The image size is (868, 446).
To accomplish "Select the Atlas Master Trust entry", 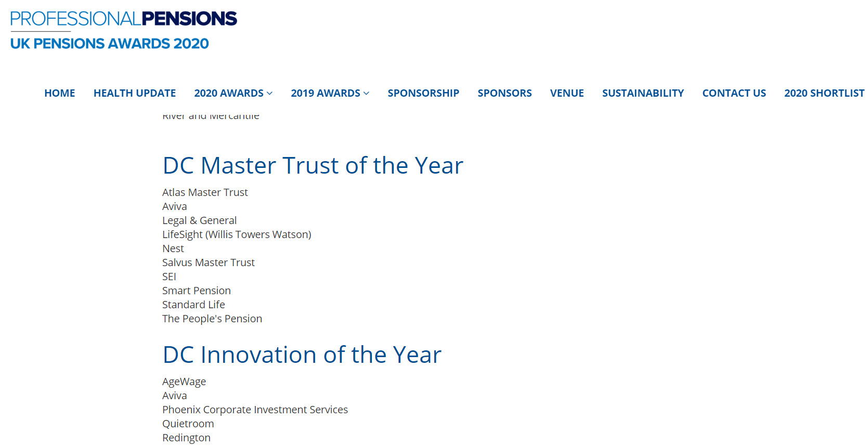I will pyautogui.click(x=205, y=192).
